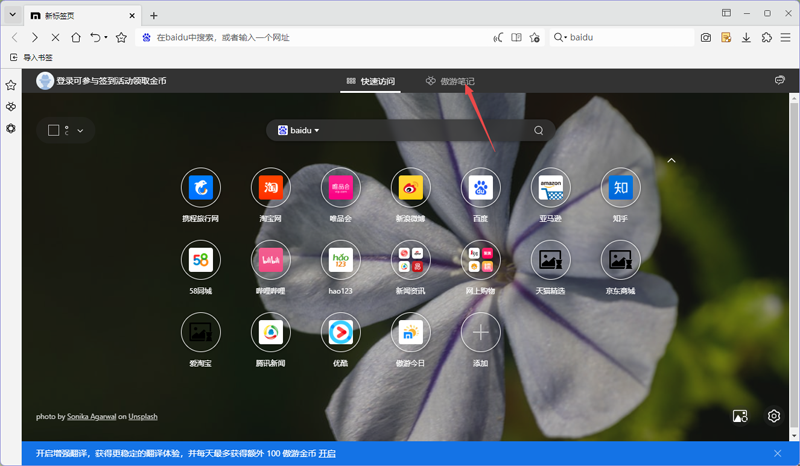Screen dimensions: 800x466
Task: Stop page loading with X button
Action: pyautogui.click(x=55, y=37)
